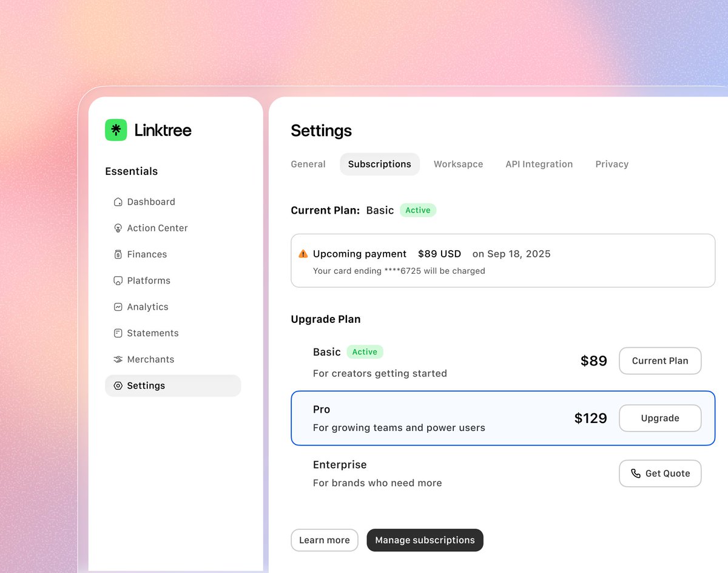Click the Learn more button

pos(325,540)
